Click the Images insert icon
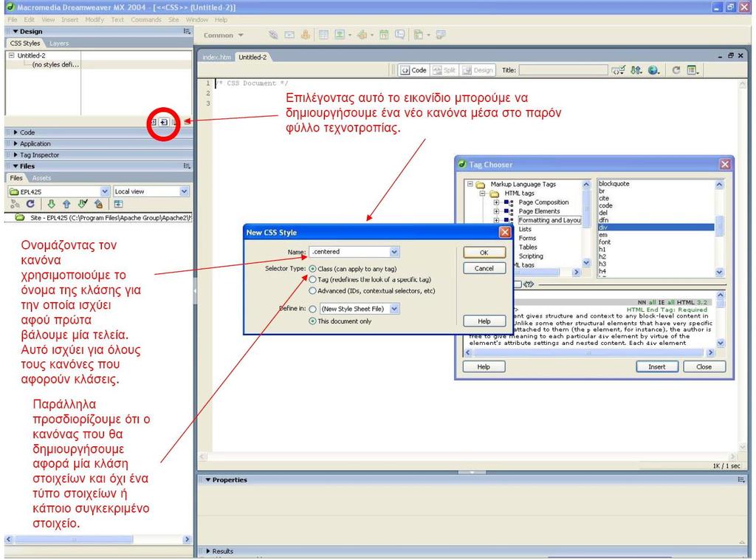756x560 pixels. point(340,35)
